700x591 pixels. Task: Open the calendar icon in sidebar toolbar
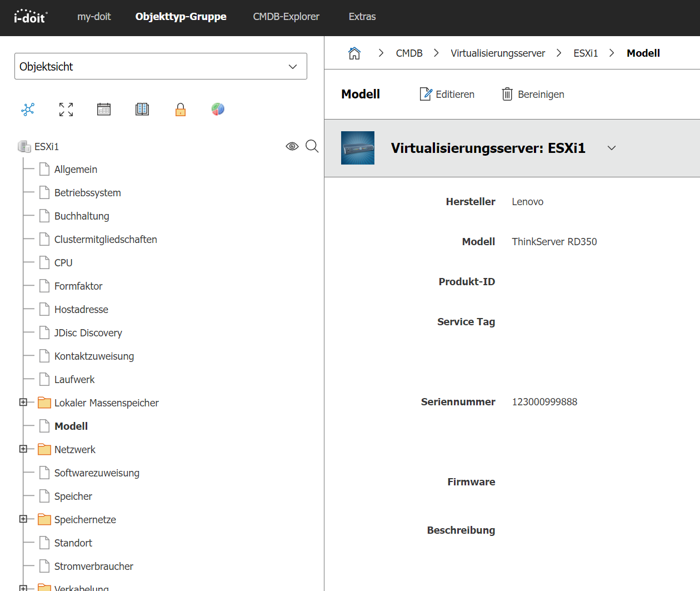pyautogui.click(x=104, y=110)
